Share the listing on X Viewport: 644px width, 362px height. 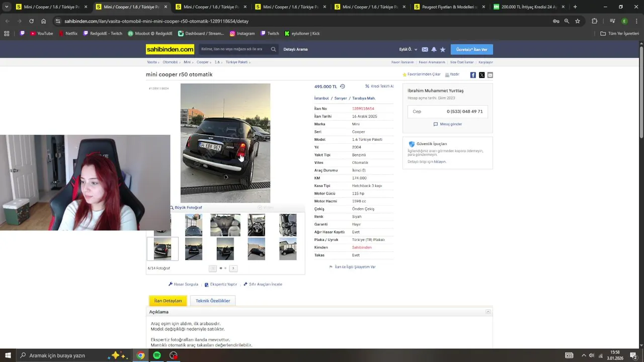(x=481, y=75)
